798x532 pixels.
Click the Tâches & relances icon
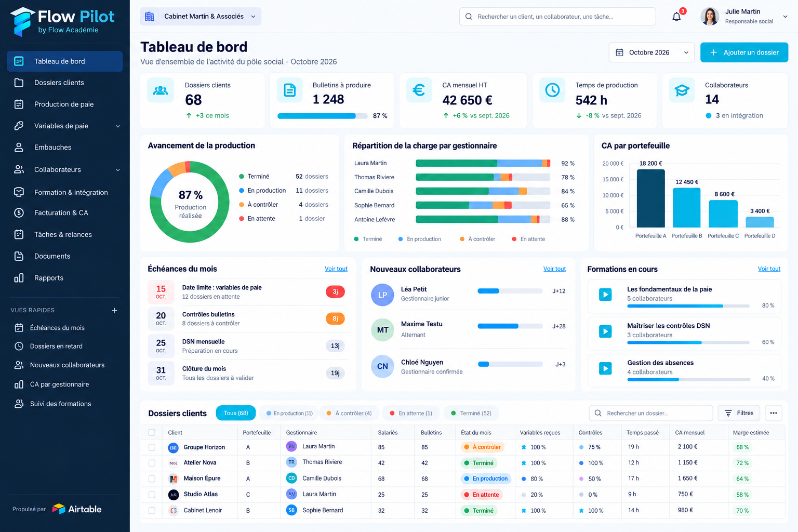(19, 234)
